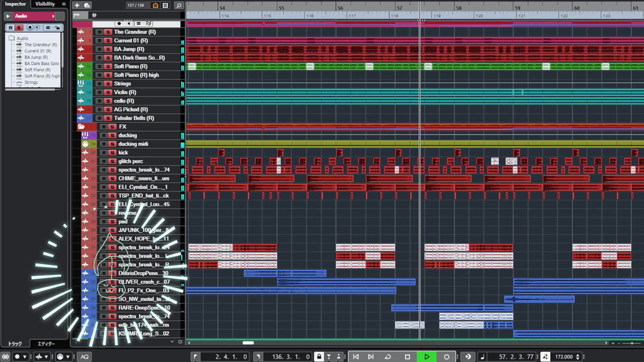This screenshot has width=644, height=362.
Task: Jump to previous marker in transport
Action: [x=356, y=357]
